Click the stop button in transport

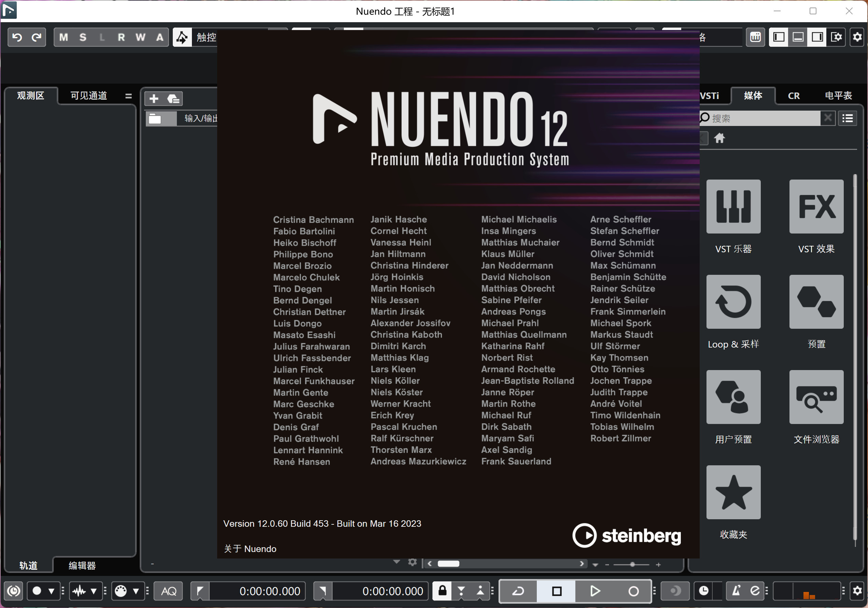557,591
